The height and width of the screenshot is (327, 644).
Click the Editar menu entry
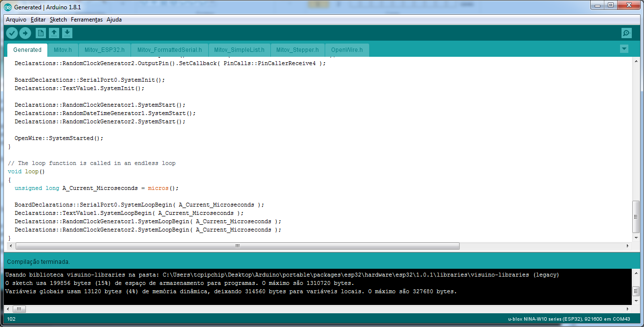pyautogui.click(x=39, y=20)
